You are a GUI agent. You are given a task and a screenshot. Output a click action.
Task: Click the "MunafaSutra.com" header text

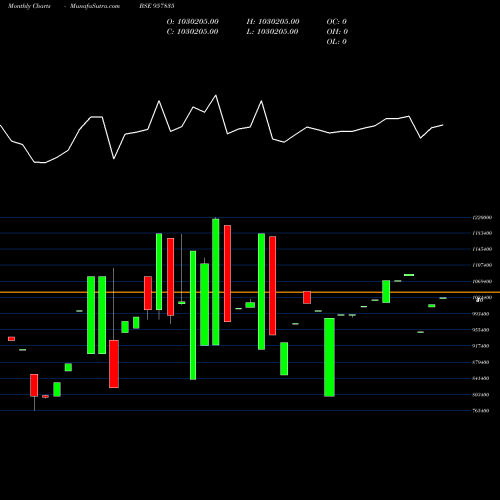(x=95, y=6)
